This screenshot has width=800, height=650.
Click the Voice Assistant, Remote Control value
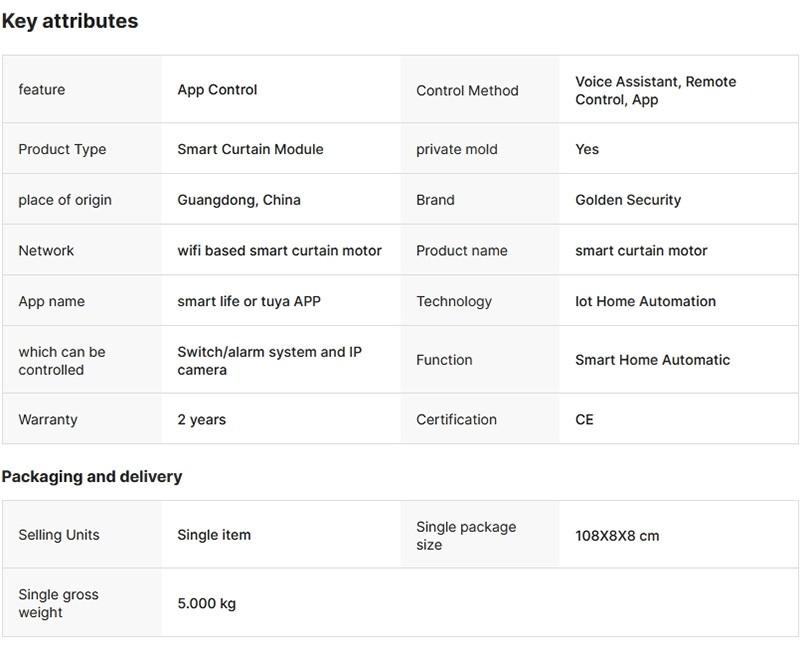coord(655,91)
